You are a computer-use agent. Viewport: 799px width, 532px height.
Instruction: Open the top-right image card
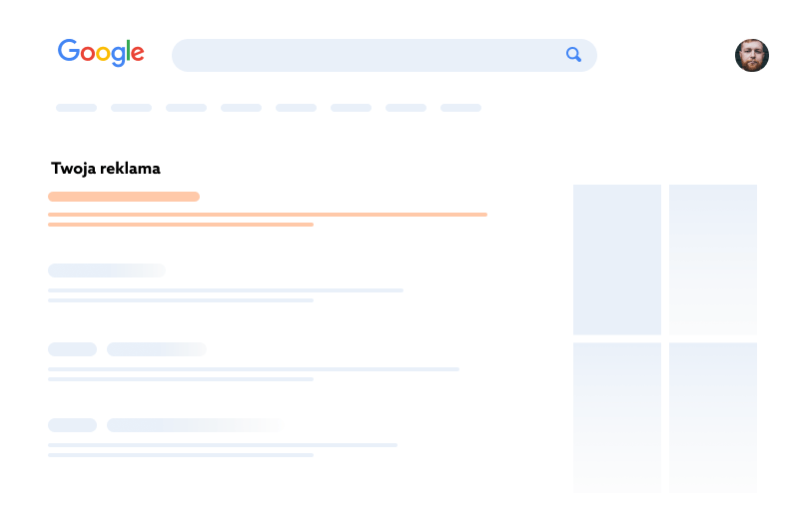[713, 260]
